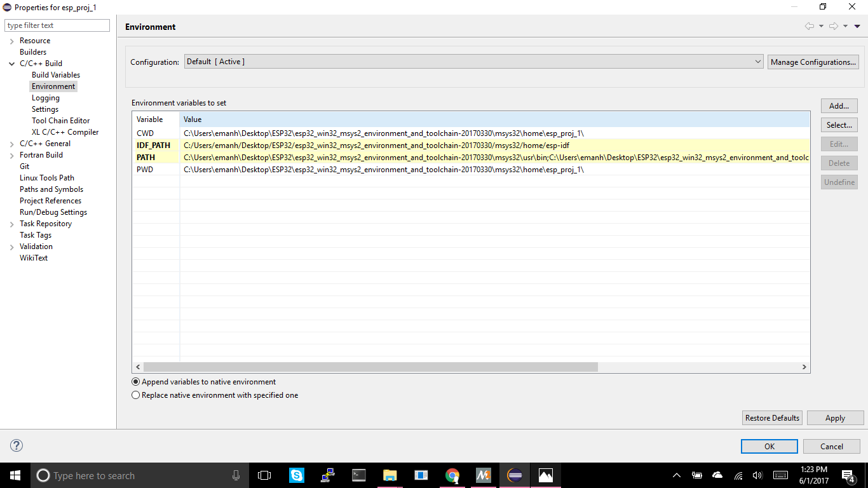Open Skype from the taskbar
868x488 pixels.
click(x=296, y=475)
